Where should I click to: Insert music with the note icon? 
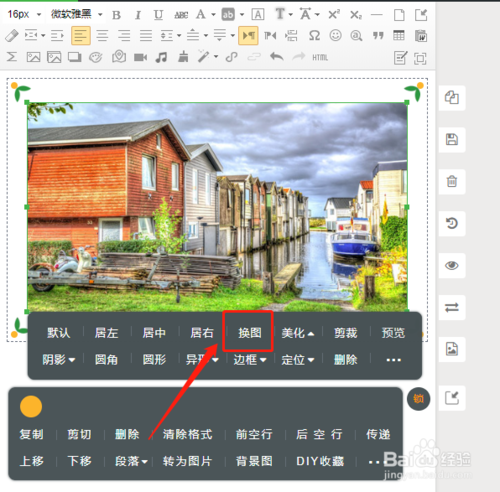coord(162,57)
